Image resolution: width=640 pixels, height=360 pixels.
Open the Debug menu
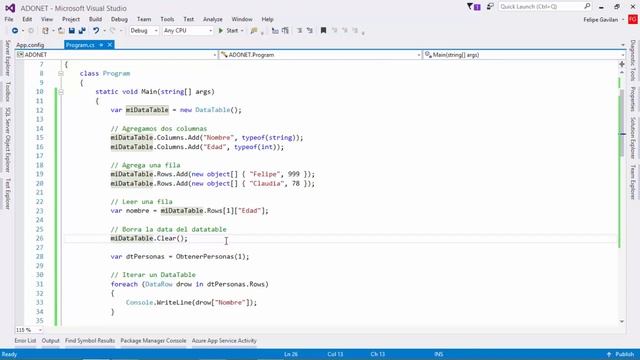(119, 19)
